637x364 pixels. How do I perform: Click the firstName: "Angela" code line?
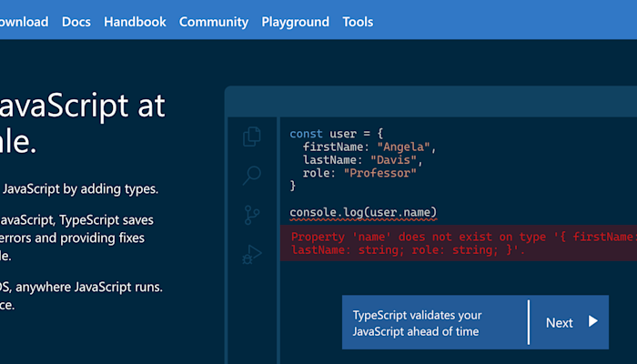click(369, 147)
